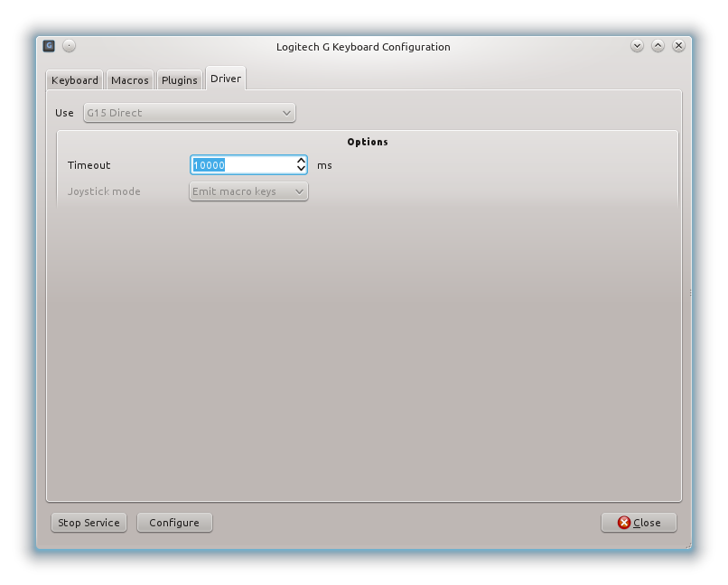Minimize the Keyboard Configuration window
Image resolution: width=728 pixels, height=585 pixels.
[x=637, y=45]
